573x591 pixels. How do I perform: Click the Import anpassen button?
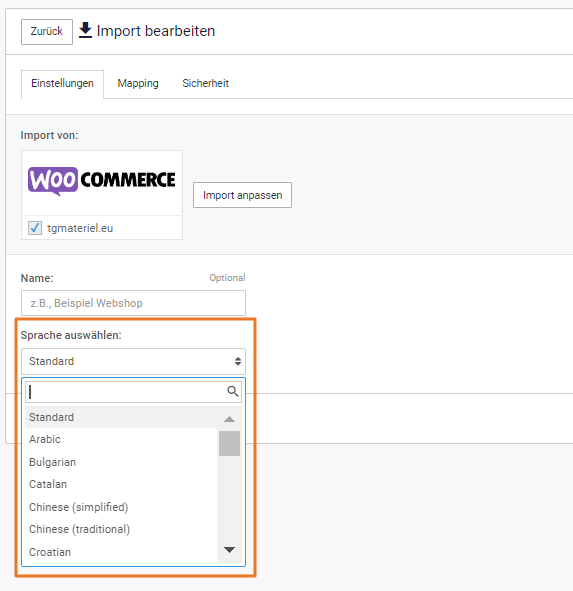tap(242, 195)
